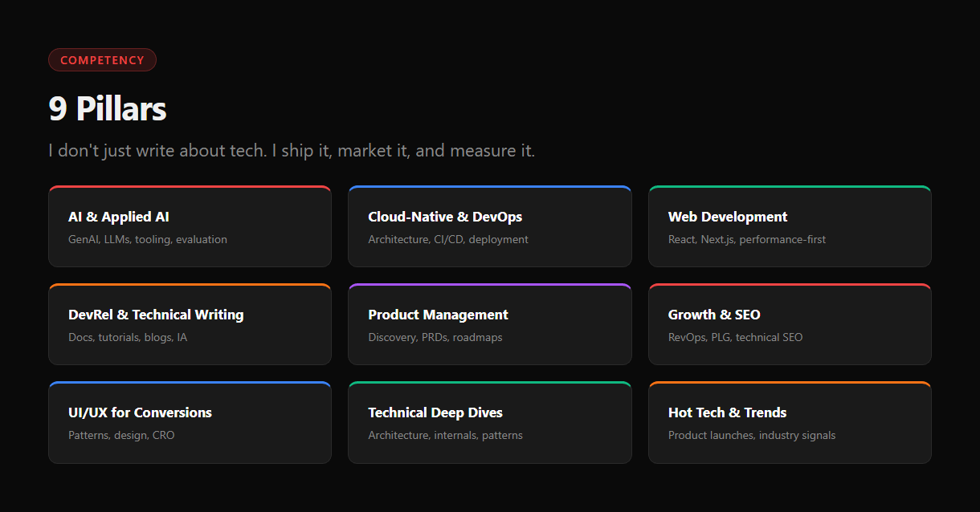Select the 9 Pillars heading
Viewport: 980px width, 512px height.
pyautogui.click(x=108, y=109)
